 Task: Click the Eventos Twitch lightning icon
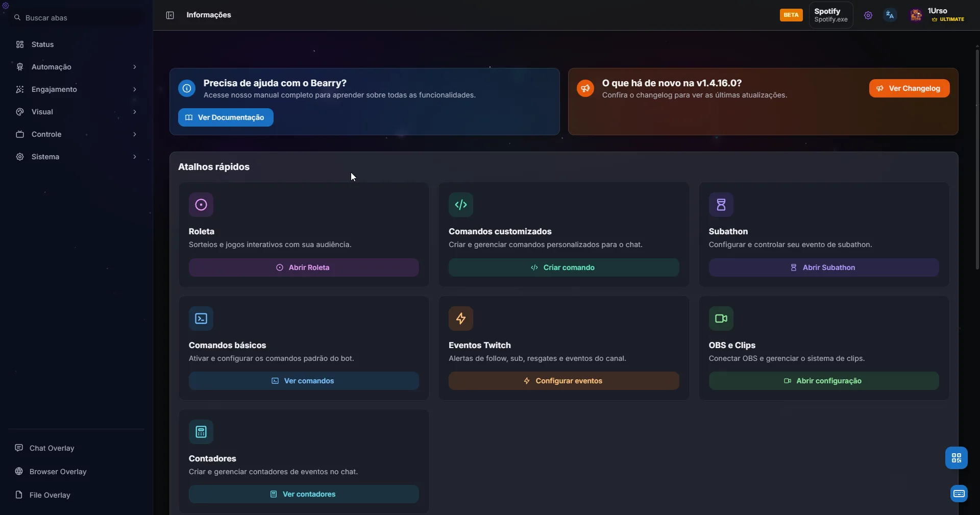[x=461, y=318]
